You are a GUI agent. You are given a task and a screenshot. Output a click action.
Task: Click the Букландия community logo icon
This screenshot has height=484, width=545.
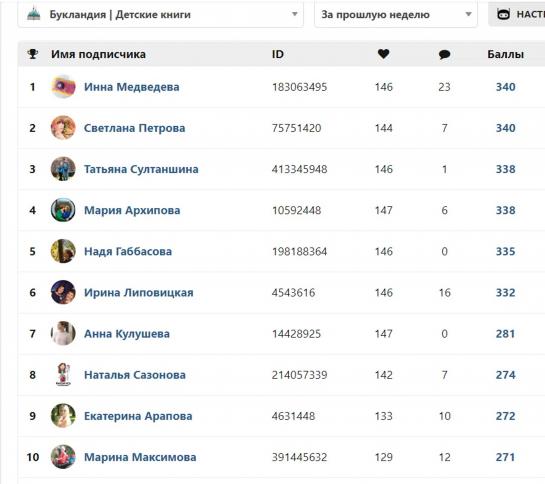tap(34, 14)
